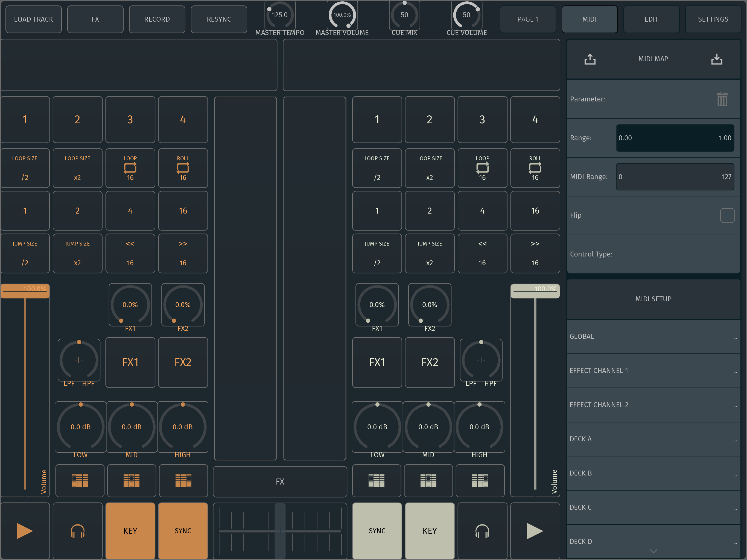The height and width of the screenshot is (560, 747).
Task: Activate the left deck headphone cue icon
Action: click(77, 531)
